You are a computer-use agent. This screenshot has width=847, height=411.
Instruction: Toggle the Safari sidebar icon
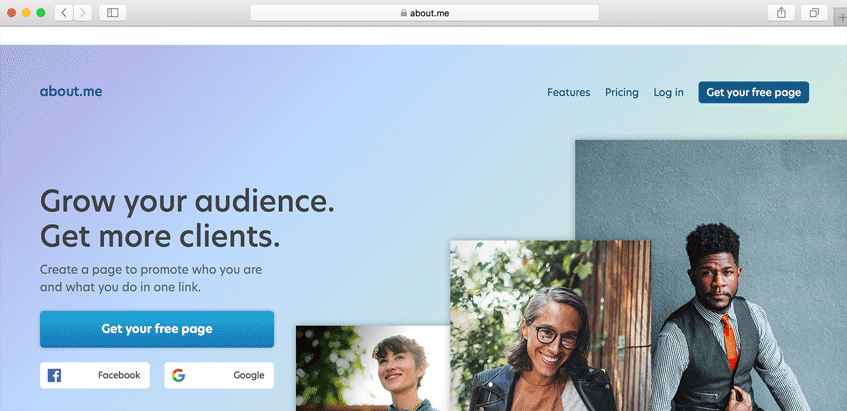[112, 13]
